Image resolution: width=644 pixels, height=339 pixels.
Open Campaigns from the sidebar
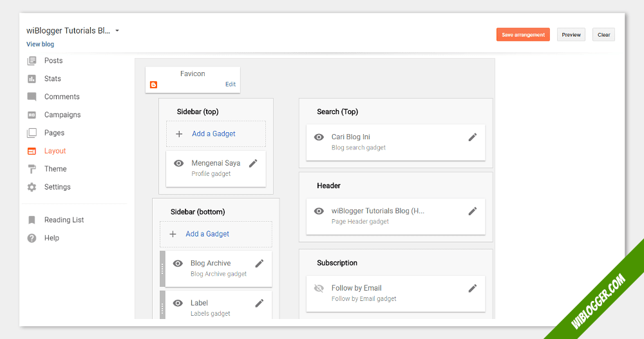tap(62, 115)
